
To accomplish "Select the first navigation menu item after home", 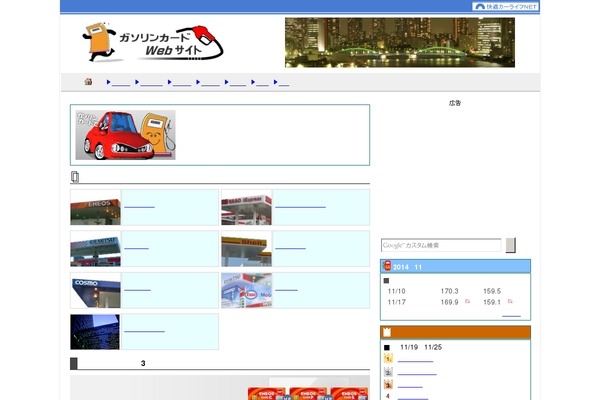I will pos(121,82).
